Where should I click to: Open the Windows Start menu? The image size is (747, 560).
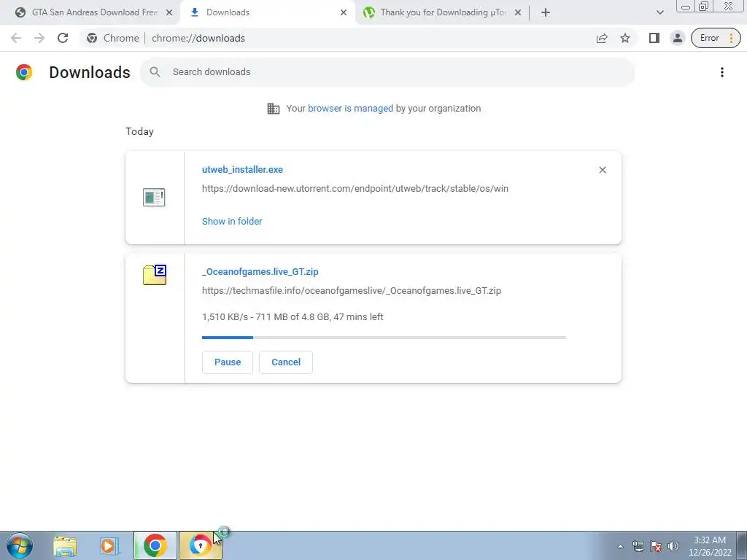[20, 545]
